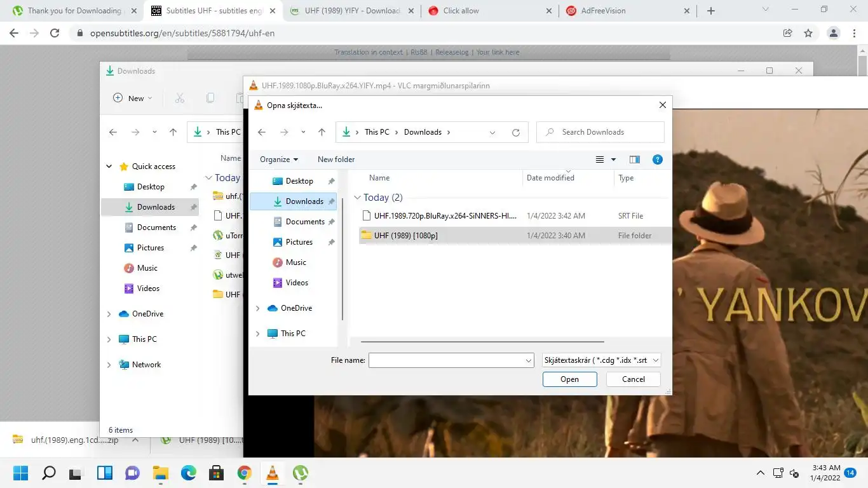Open the view options dropdown arrow
Image resolution: width=868 pixels, height=488 pixels.
pos(613,159)
